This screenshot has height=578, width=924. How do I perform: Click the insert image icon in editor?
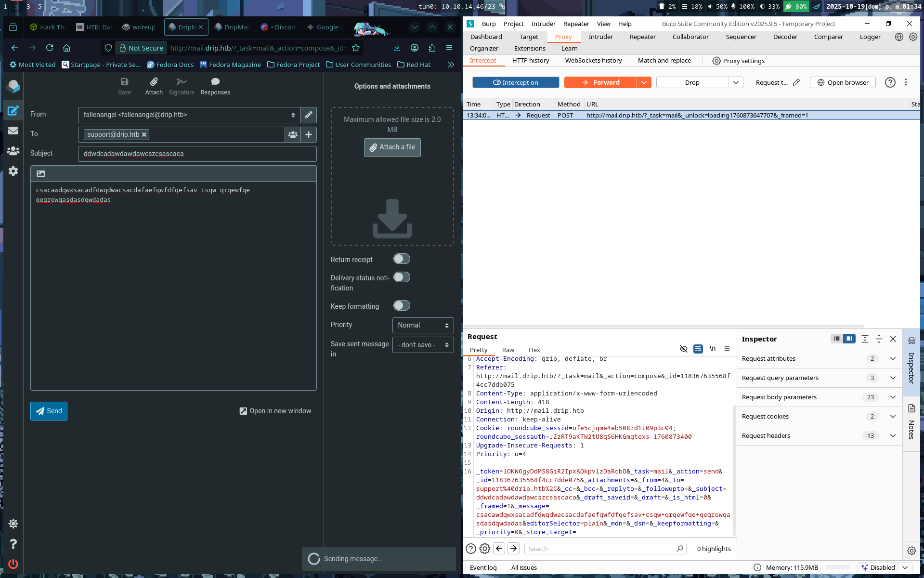click(41, 173)
